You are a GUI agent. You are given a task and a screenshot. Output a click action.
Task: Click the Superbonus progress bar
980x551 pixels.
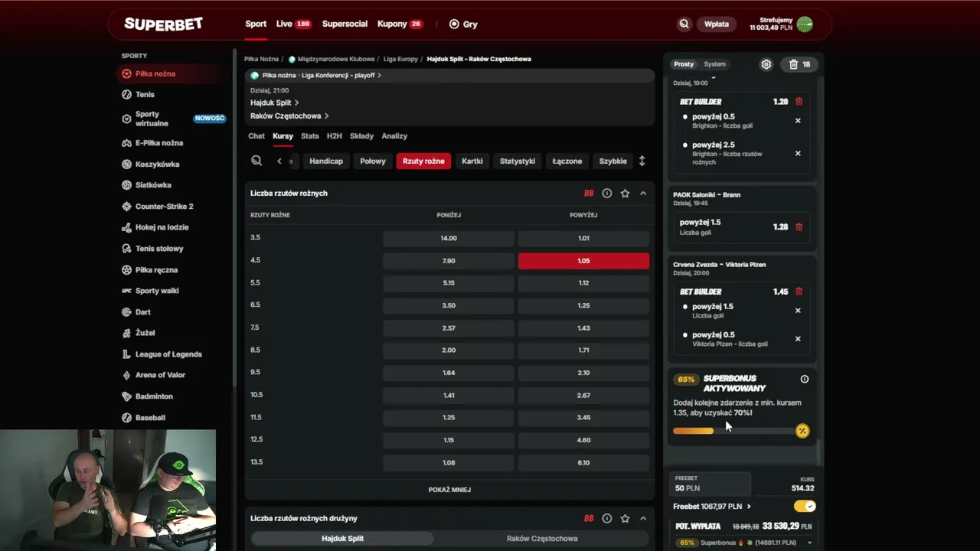(x=735, y=431)
